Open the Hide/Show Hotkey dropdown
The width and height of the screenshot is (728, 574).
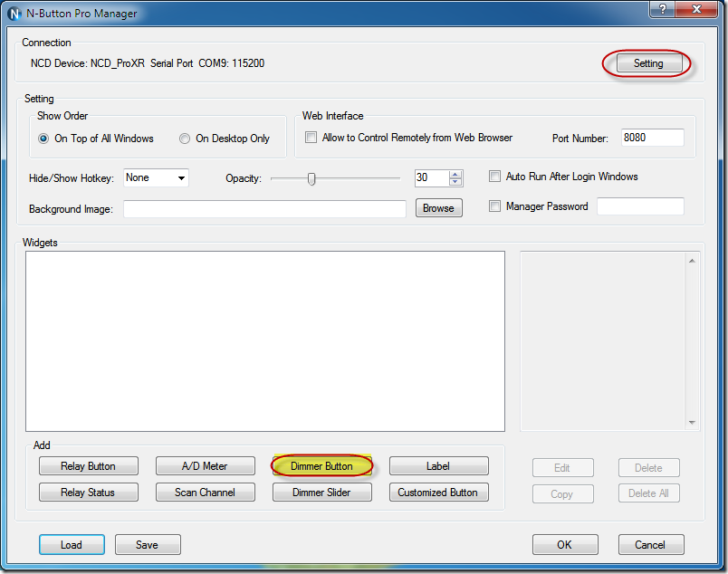pyautogui.click(x=156, y=177)
